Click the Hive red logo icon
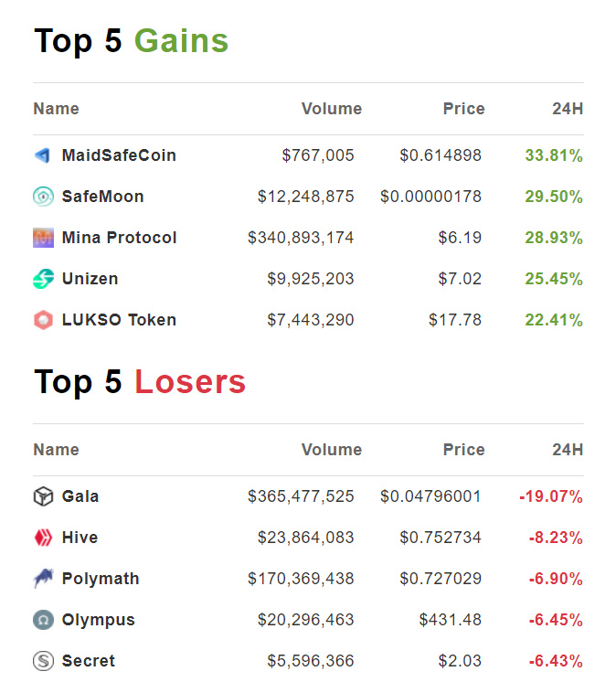This screenshot has height=682, width=616. [x=43, y=538]
